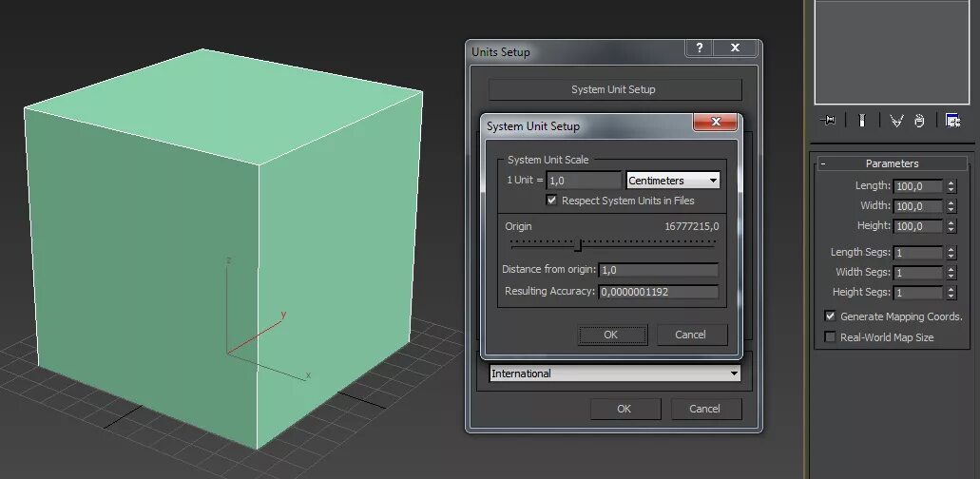Click the Height Segs spinner arrows
980x479 pixels.
pos(951,293)
